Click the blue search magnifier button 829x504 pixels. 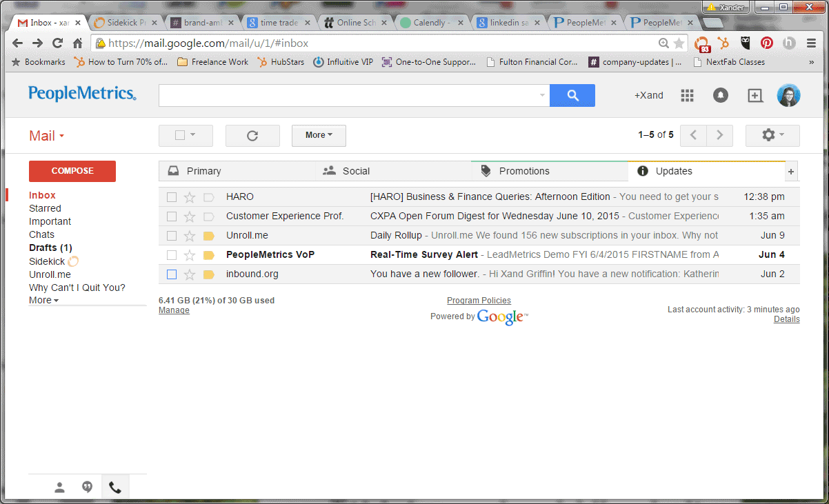coord(572,96)
